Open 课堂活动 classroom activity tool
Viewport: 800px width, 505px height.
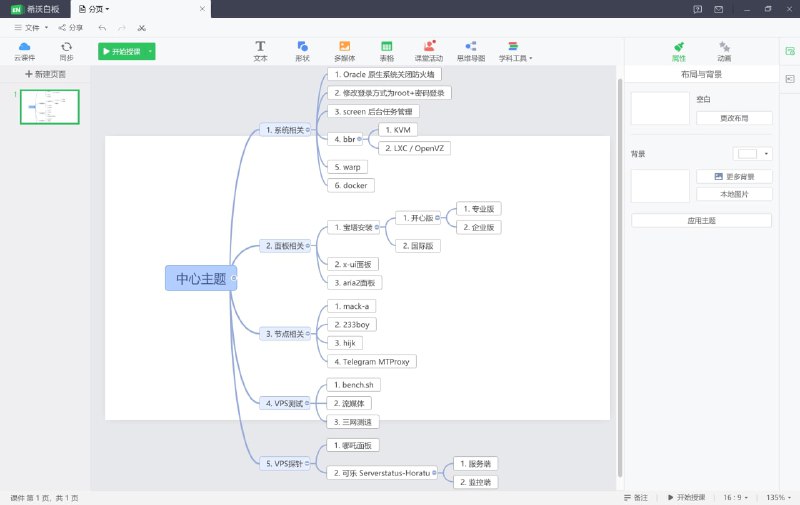pyautogui.click(x=429, y=50)
